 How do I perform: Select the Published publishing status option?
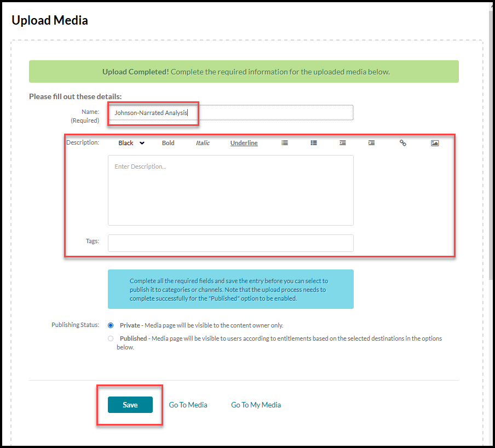[111, 338]
